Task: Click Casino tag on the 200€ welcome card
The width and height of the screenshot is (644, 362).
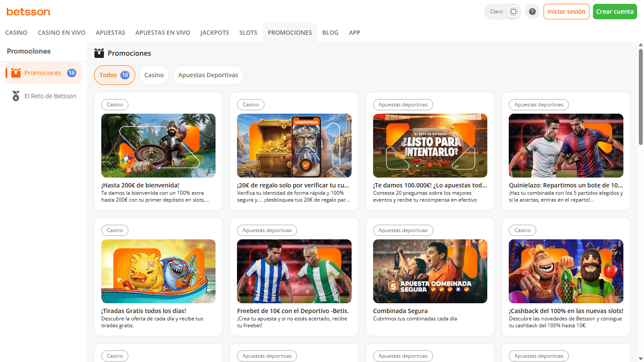Action: click(x=115, y=105)
